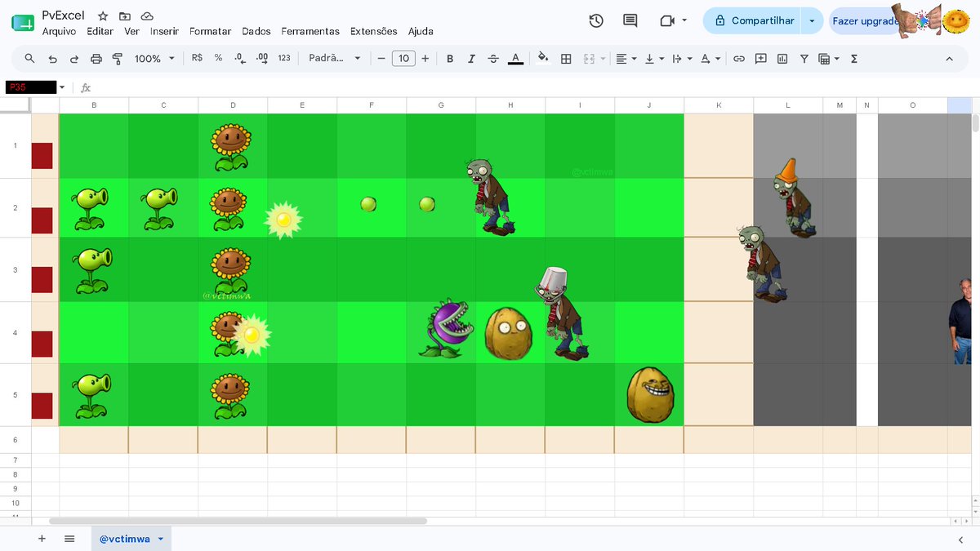
Task: Open the filter views dropdown
Action: coord(829,59)
